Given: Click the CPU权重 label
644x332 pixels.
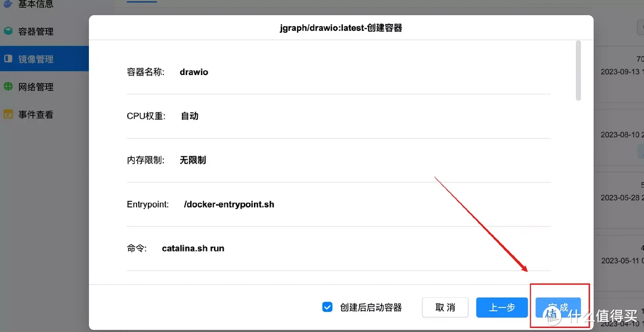Looking at the screenshot, I should pyautogui.click(x=146, y=116).
